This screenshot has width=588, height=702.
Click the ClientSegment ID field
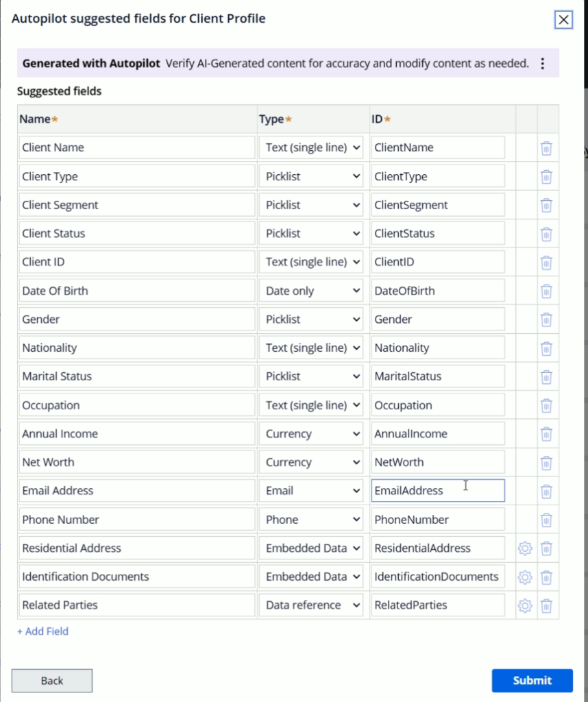(x=437, y=205)
